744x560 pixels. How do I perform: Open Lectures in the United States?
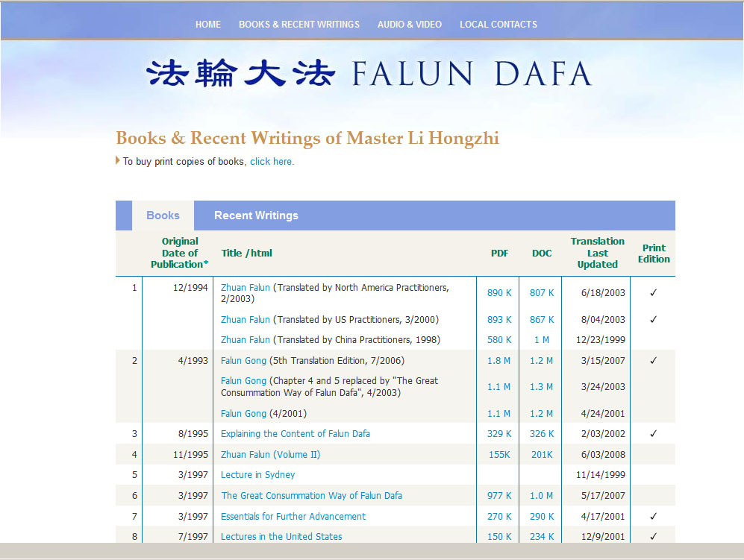click(x=281, y=536)
